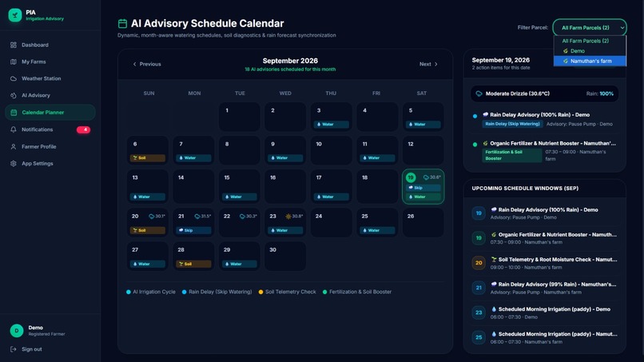Go to Next month
Image resolution: width=644 pixels, height=362 pixels.
429,64
